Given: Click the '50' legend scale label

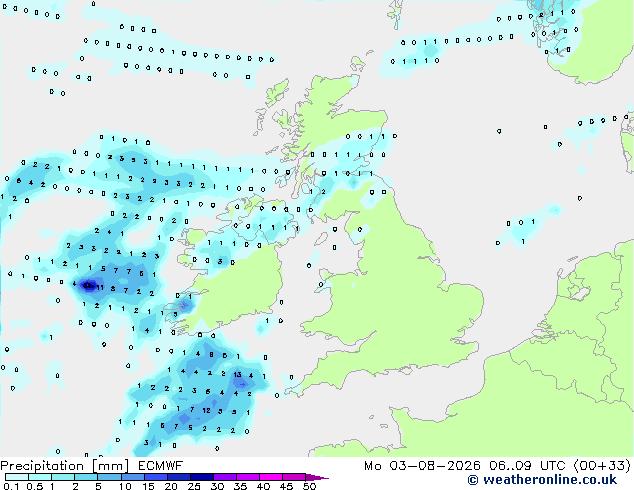Looking at the screenshot, I should point(309,486).
